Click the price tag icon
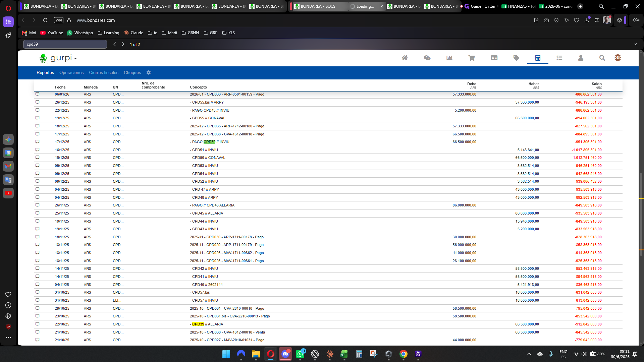644x362 pixels. point(516,58)
